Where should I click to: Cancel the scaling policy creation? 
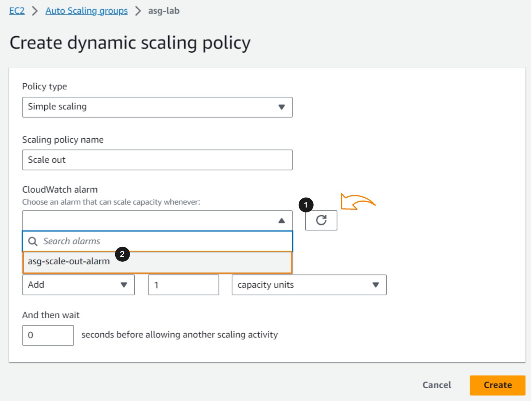[x=436, y=385]
